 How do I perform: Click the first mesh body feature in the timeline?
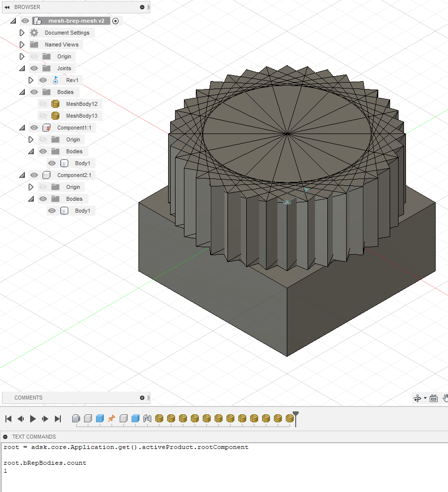159,418
